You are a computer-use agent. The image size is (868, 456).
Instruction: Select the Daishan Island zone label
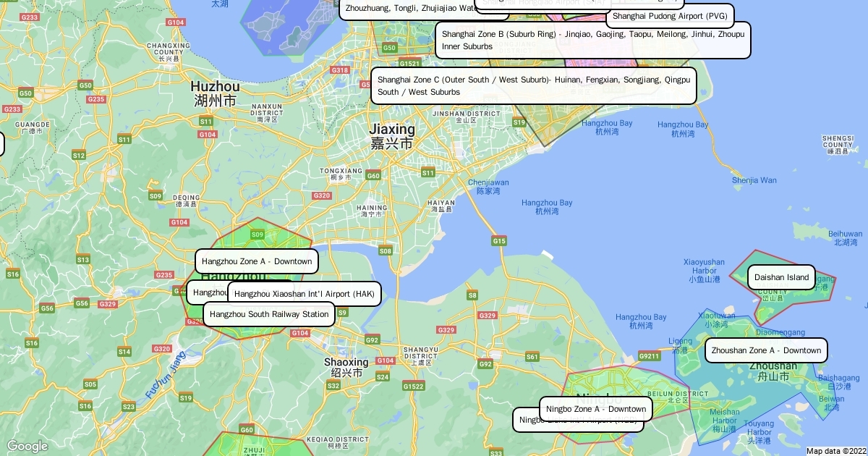(781, 277)
